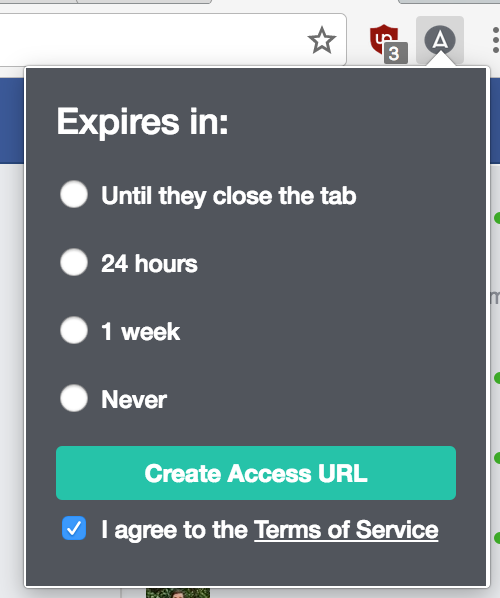Click the I agree to the label text
This screenshot has width=500, height=598.
click(175, 530)
